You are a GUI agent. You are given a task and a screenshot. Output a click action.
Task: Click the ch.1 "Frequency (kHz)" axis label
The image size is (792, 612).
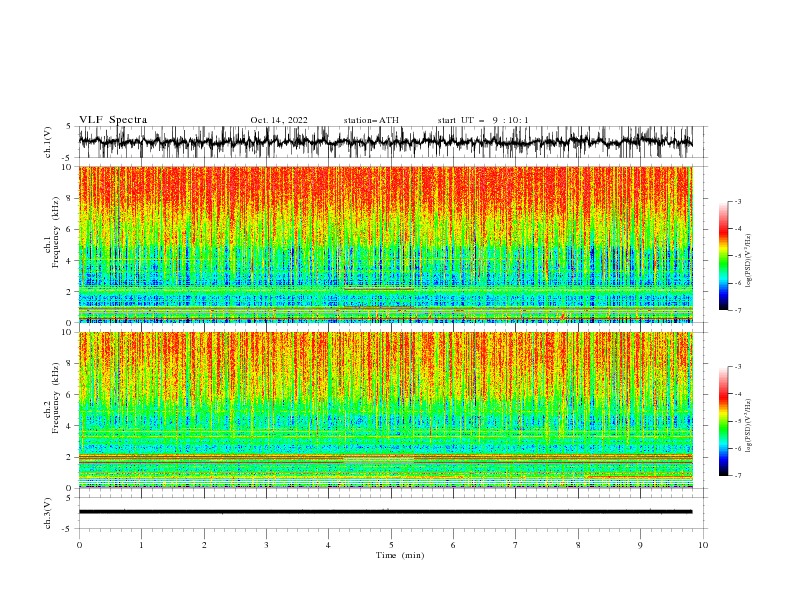tap(56, 232)
